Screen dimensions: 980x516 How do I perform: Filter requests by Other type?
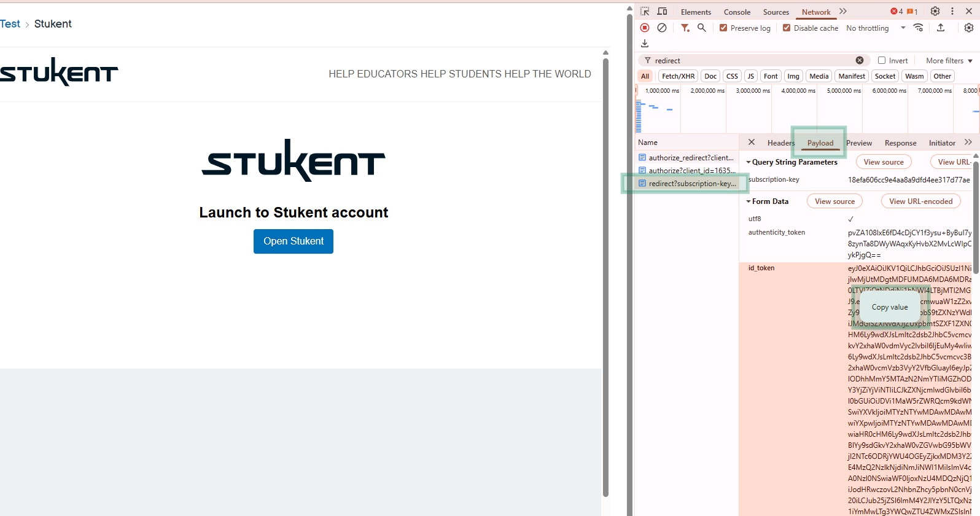[943, 76]
